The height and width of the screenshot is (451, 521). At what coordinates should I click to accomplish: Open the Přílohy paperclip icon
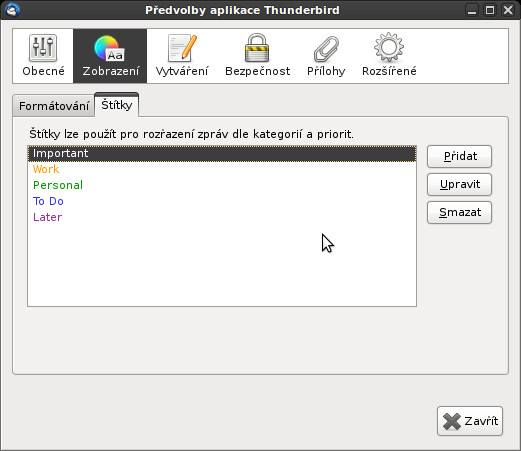point(326,49)
